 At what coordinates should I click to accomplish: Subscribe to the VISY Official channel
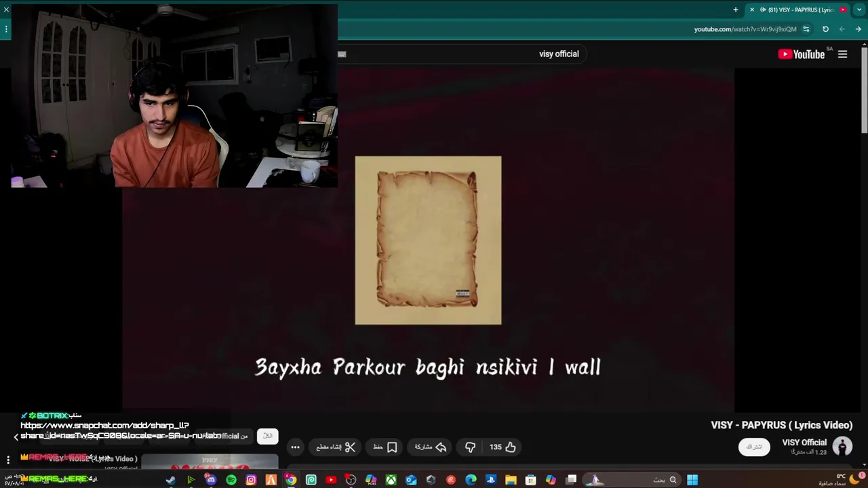click(754, 447)
